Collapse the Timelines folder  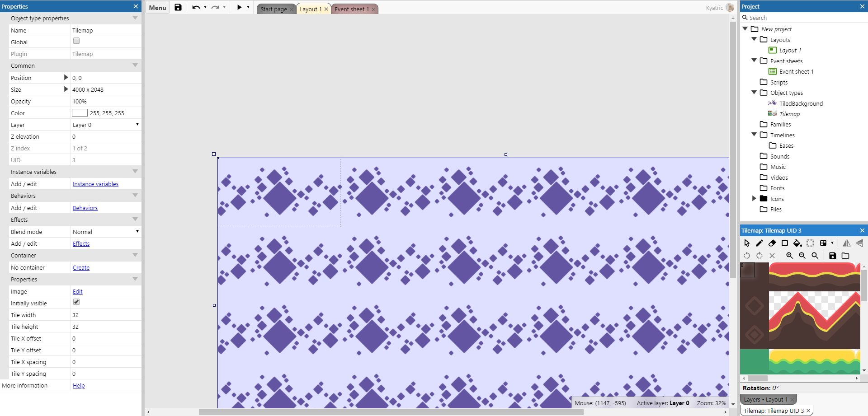tap(754, 135)
